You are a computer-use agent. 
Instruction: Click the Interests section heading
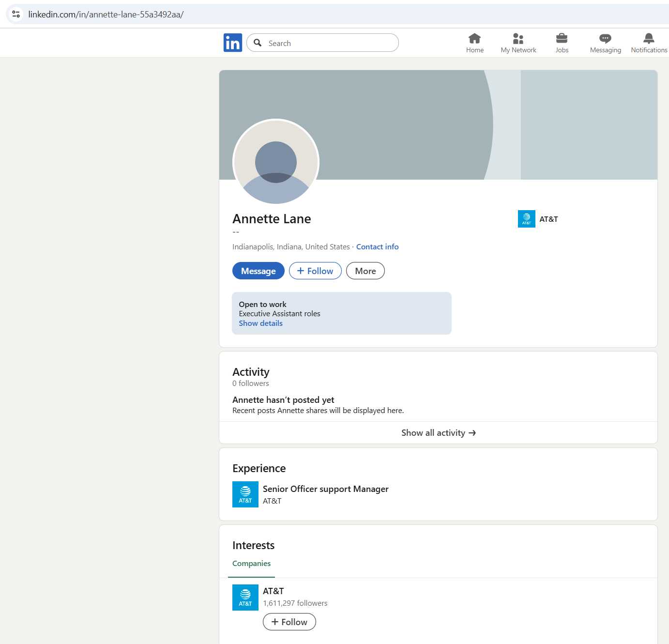pos(253,545)
